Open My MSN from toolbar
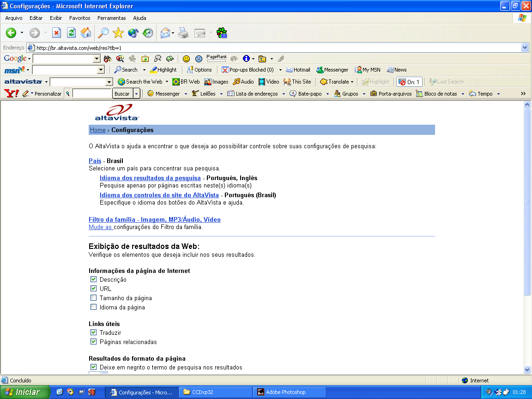Screen dimensions: 532x399 368,70
